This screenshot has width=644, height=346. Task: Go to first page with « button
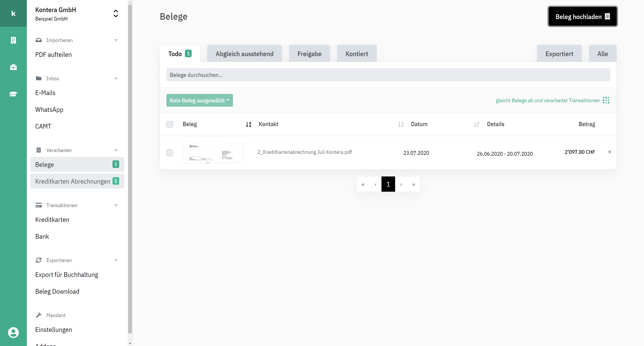(x=363, y=184)
